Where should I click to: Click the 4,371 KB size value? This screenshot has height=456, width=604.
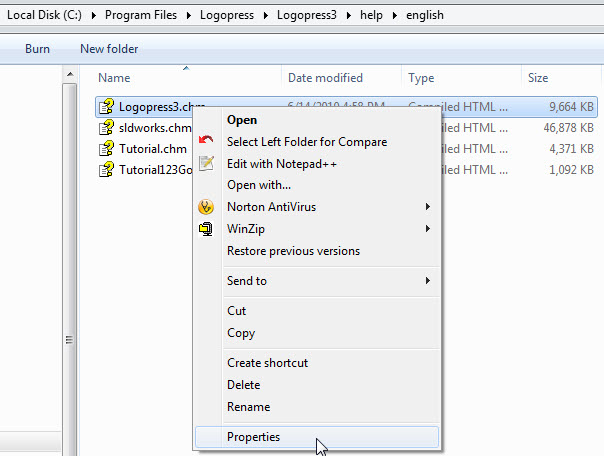571,149
